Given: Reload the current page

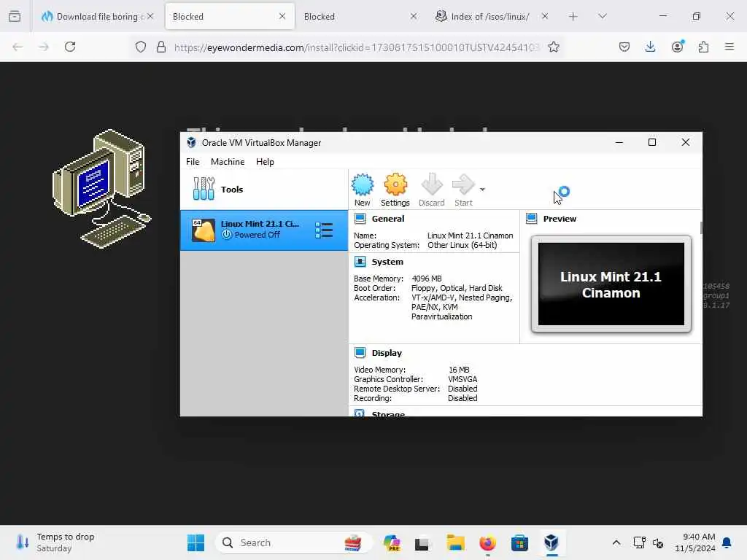Looking at the screenshot, I should click(x=70, y=47).
